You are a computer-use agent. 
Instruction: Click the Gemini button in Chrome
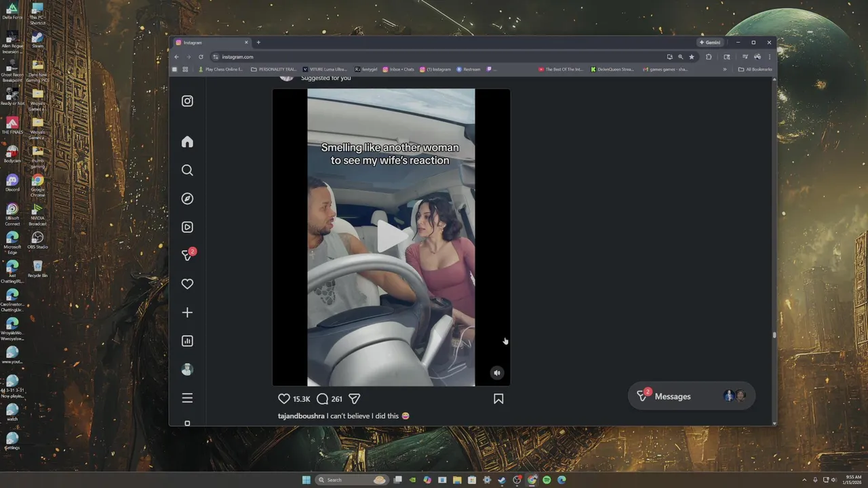click(x=710, y=43)
